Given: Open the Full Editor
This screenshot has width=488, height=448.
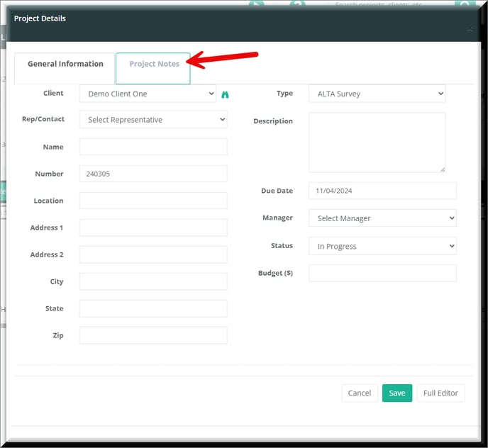Looking at the screenshot, I should coord(440,393).
